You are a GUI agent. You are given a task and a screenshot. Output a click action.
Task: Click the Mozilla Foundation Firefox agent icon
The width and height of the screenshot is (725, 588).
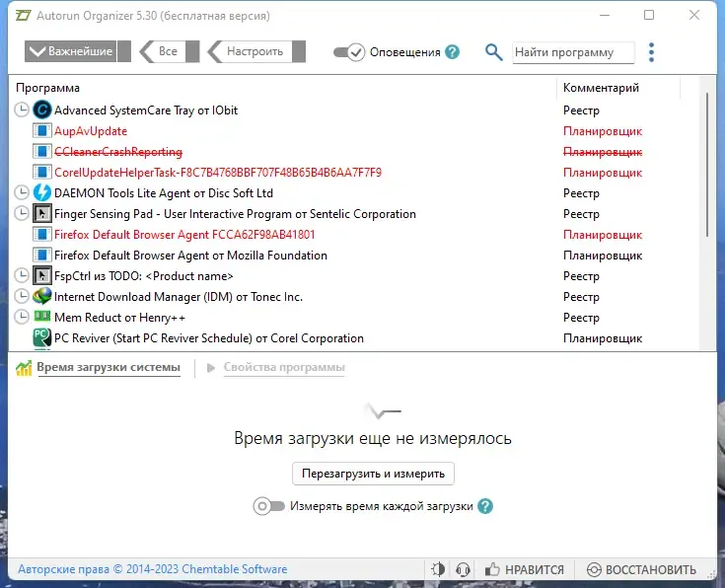pos(41,255)
